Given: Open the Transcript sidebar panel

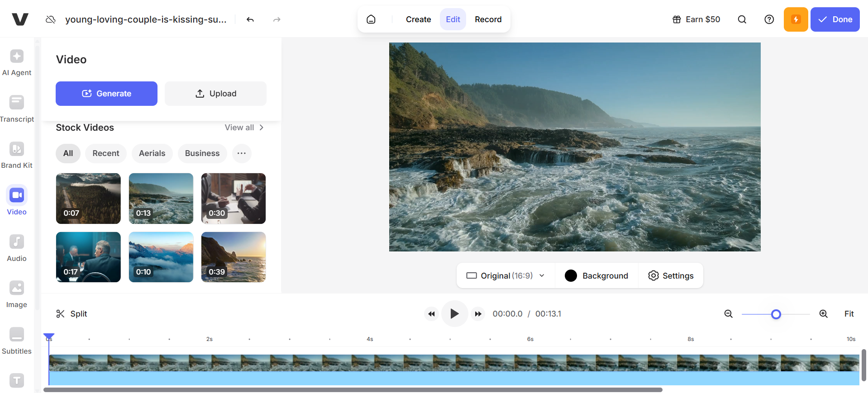Looking at the screenshot, I should pos(17,109).
